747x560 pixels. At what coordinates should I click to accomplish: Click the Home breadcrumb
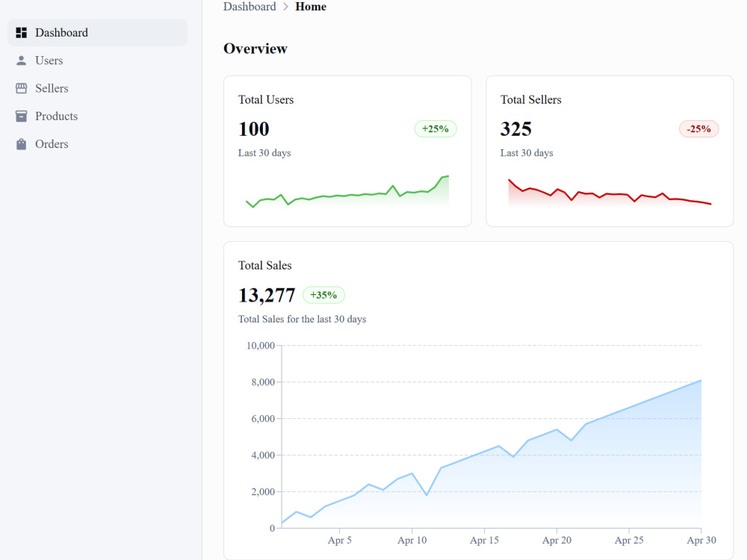pos(311,7)
